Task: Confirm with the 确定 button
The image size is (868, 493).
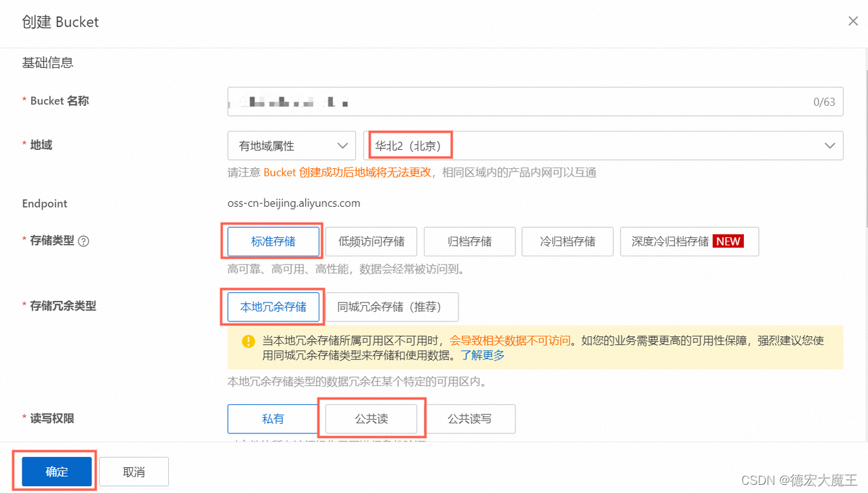Action: tap(57, 472)
